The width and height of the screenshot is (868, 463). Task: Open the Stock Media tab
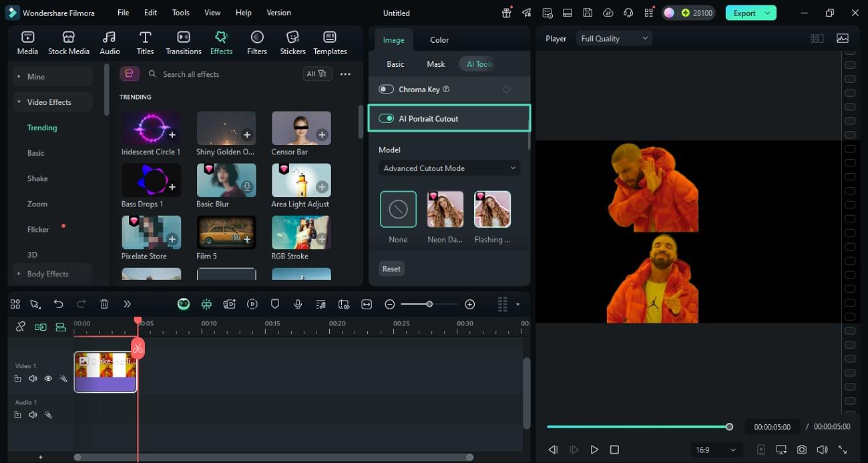pos(68,43)
